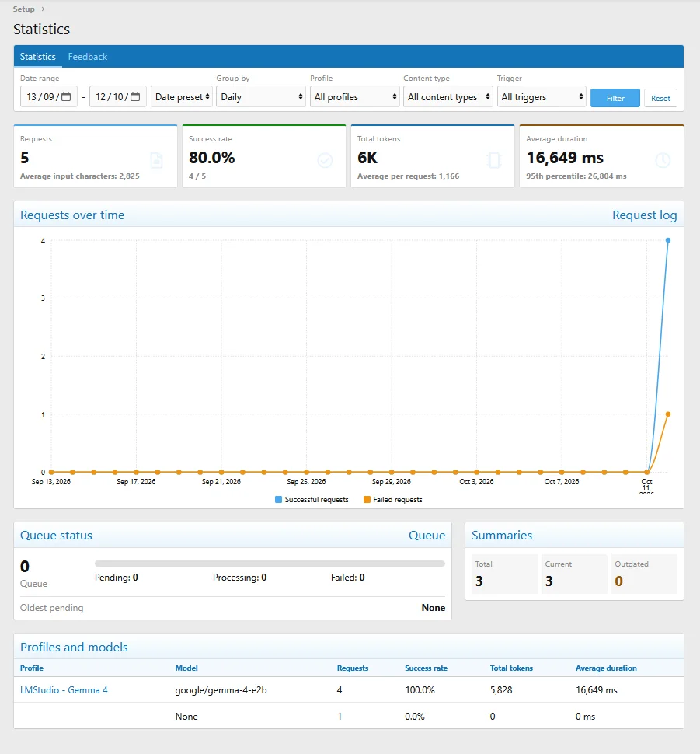Image resolution: width=700 pixels, height=754 pixels.
Task: Click the Sep 21, 2026 axis label
Action: [221, 482]
